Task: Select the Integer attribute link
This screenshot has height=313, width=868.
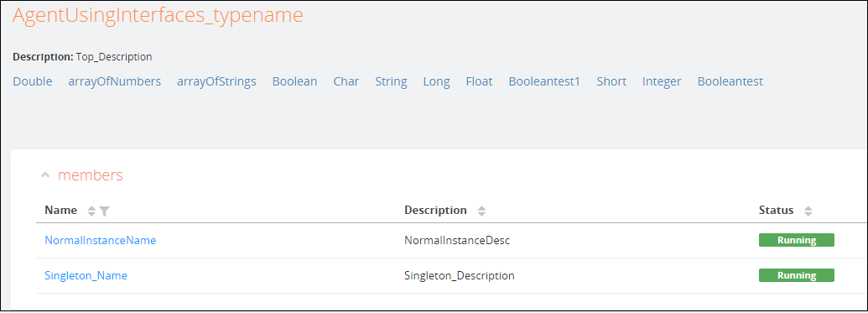Action: [662, 81]
